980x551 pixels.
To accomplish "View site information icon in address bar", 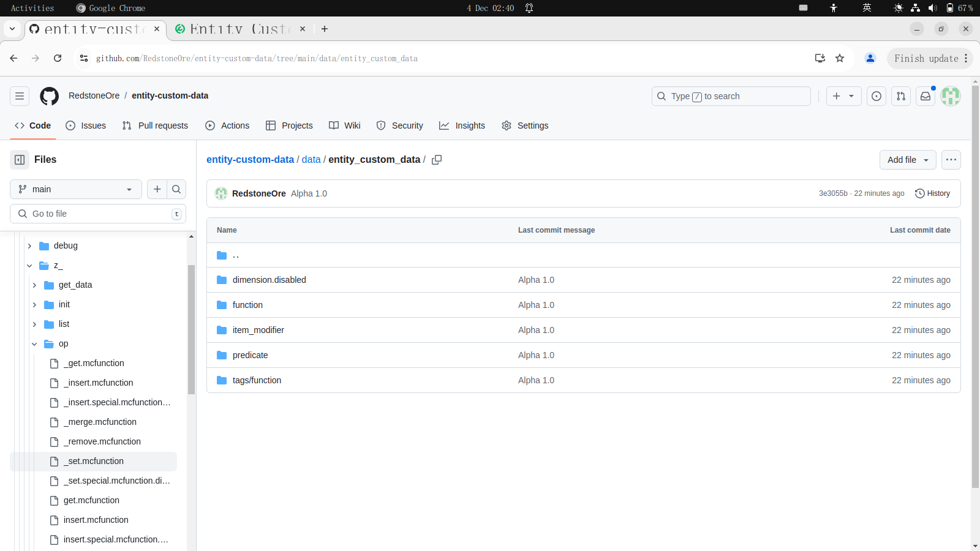I will [84, 58].
